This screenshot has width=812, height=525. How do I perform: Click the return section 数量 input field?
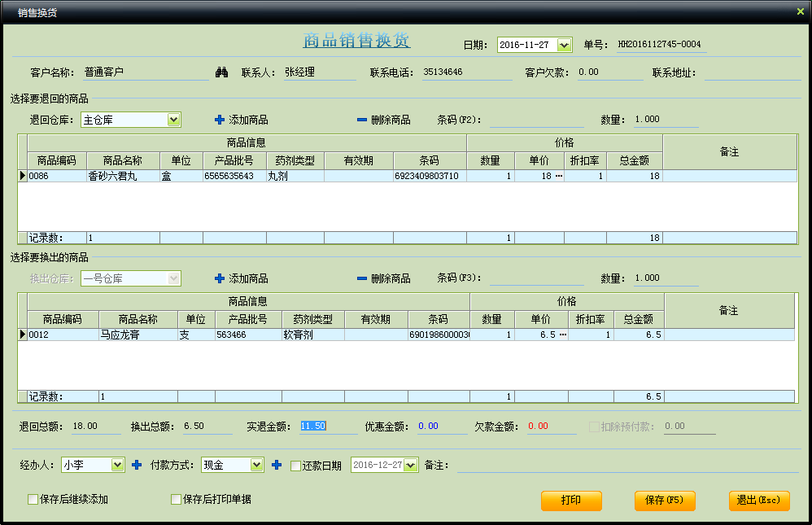[x=666, y=120]
